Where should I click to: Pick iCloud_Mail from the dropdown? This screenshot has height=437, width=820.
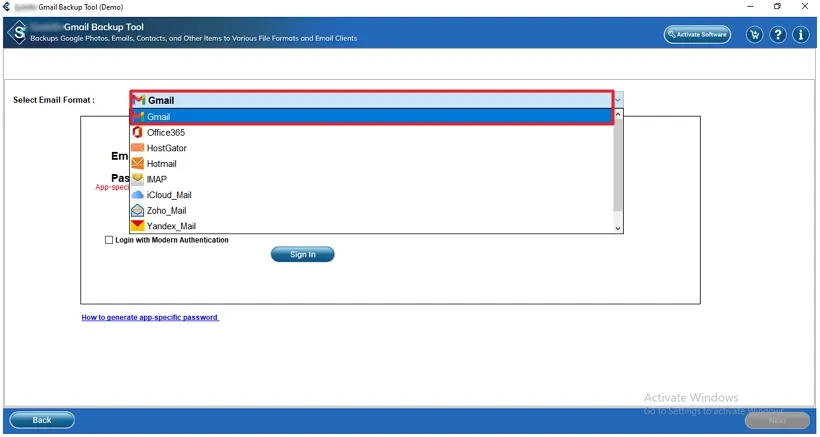point(372,195)
